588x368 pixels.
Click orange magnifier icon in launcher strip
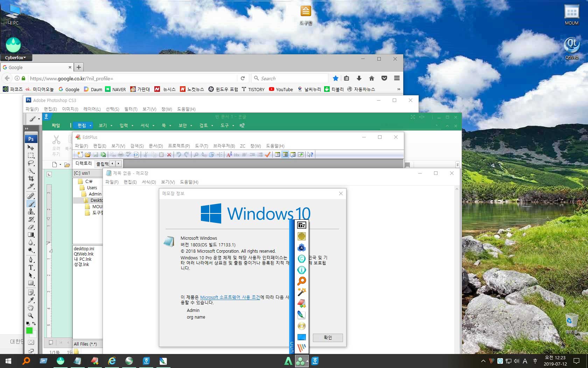tap(302, 281)
